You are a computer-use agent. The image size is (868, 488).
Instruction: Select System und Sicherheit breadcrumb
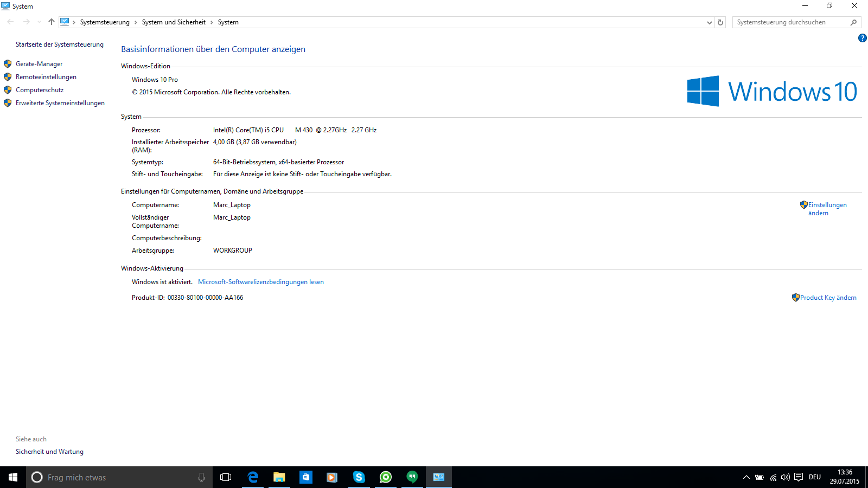pos(174,22)
